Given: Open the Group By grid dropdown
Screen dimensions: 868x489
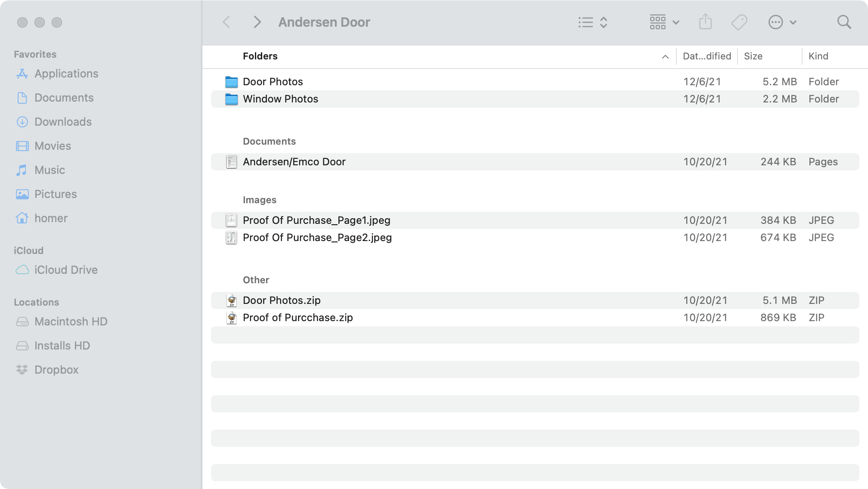Looking at the screenshot, I should click(x=664, y=22).
